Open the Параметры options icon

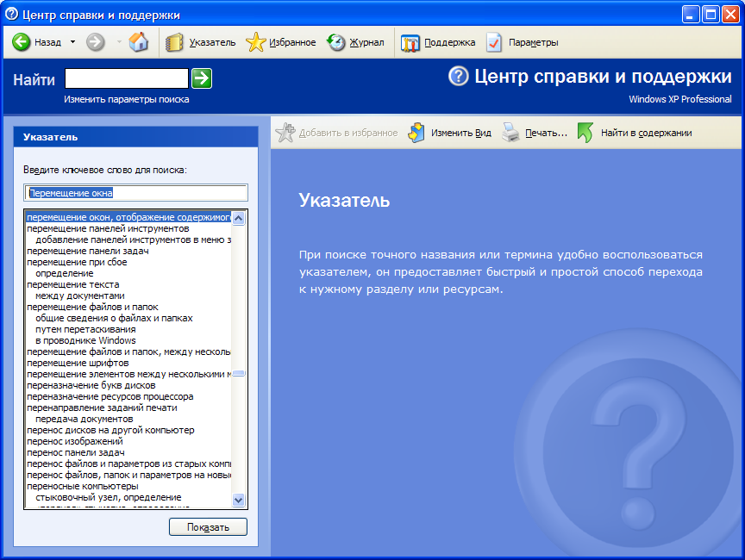click(494, 42)
